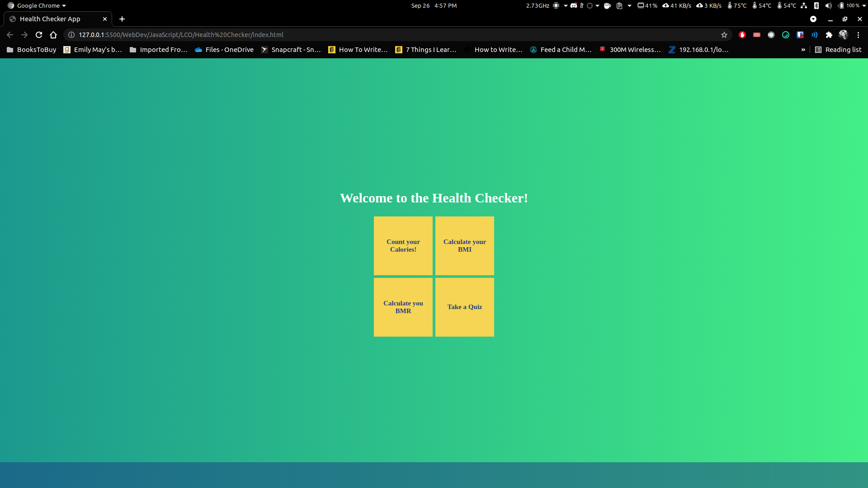Open a new tab with plus button
The image size is (868, 488).
pos(122,19)
